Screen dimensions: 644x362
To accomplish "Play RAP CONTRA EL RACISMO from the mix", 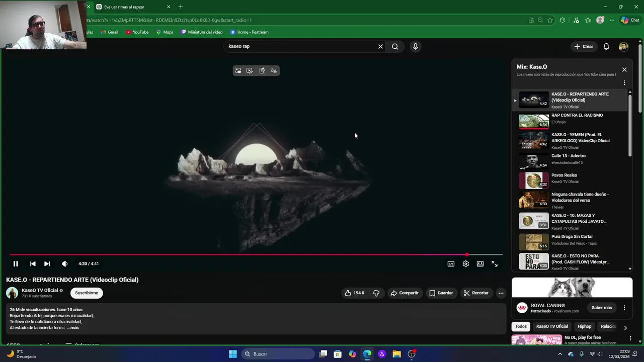I will (570, 121).
